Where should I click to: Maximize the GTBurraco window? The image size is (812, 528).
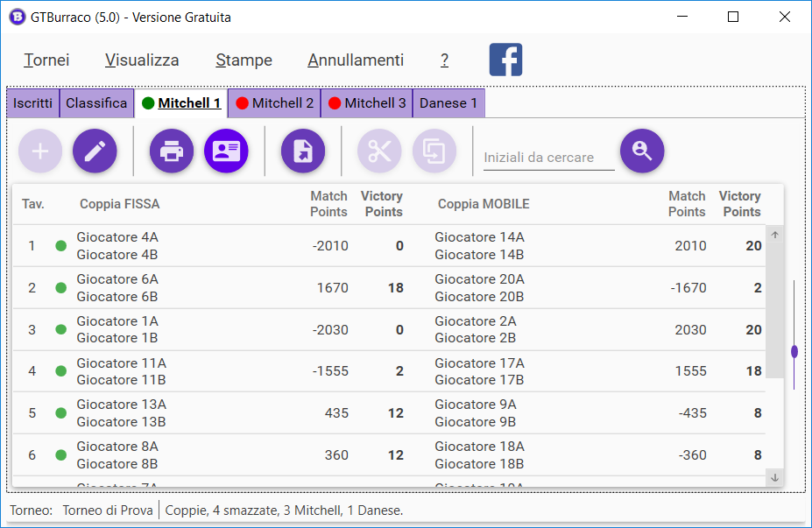coord(733,17)
